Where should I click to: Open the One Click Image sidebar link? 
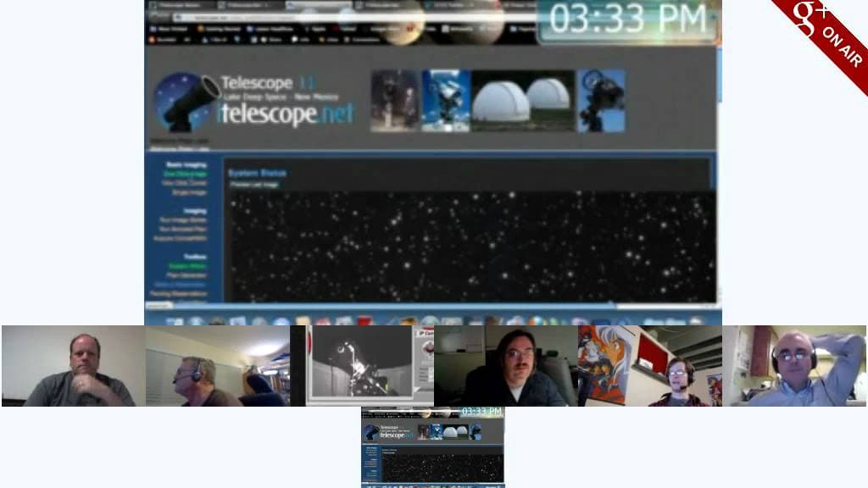pyautogui.click(x=185, y=174)
